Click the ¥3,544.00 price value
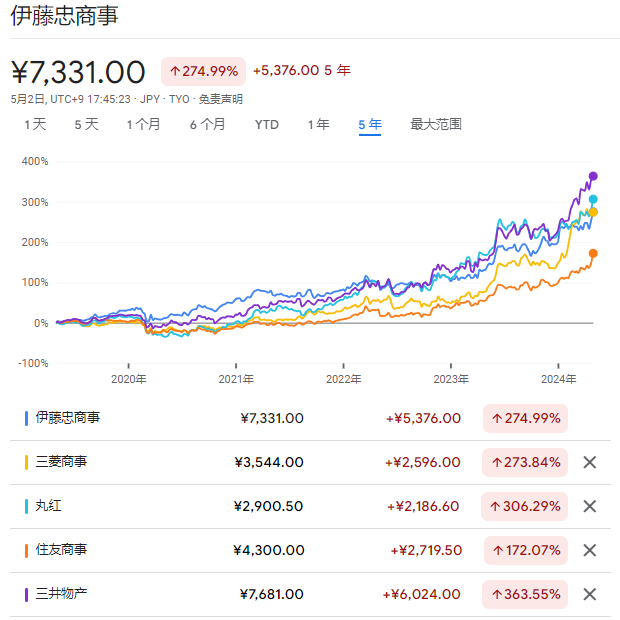The height and width of the screenshot is (620, 620). point(269,462)
